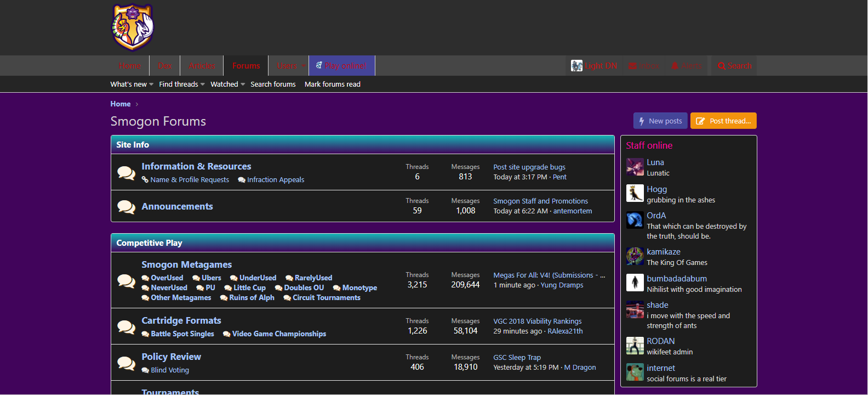Click the Search magnifier in navbar
The height and width of the screenshot is (395, 868).
tap(722, 66)
